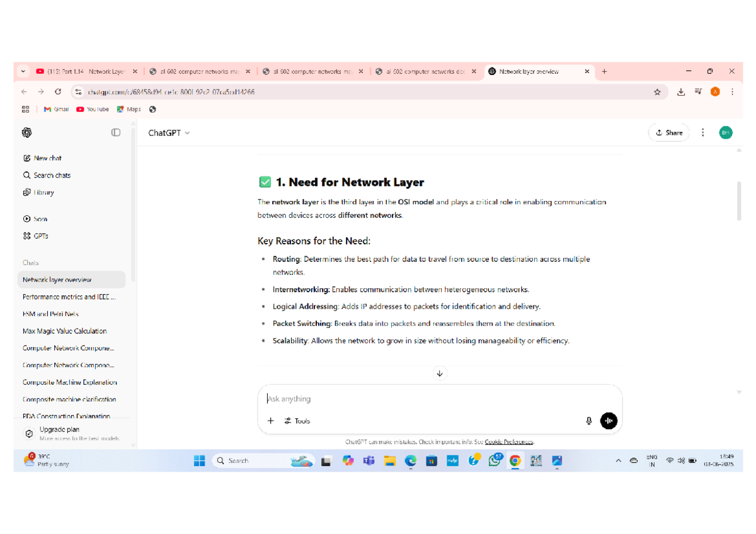This screenshot has width=756, height=534.
Task: Open Search chats
Action: (x=47, y=175)
